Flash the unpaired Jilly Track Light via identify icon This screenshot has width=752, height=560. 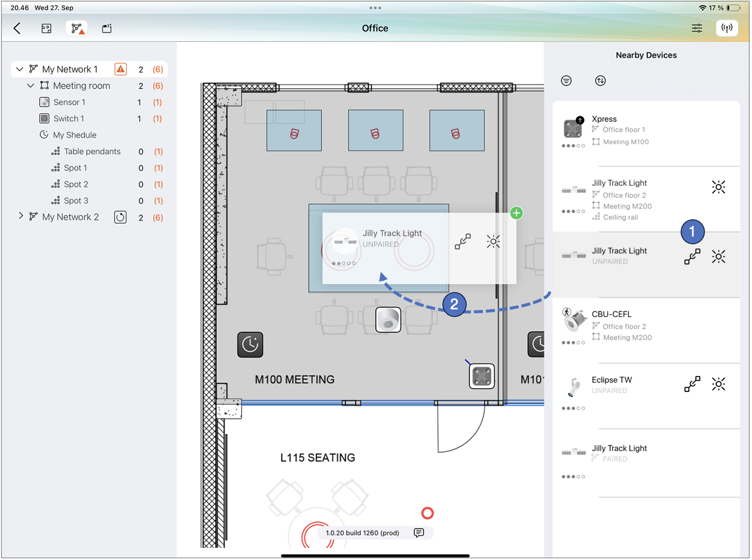(718, 257)
